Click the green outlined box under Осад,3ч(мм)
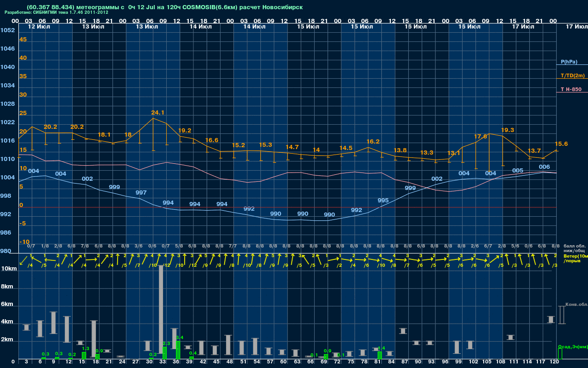 [x=560, y=354]
